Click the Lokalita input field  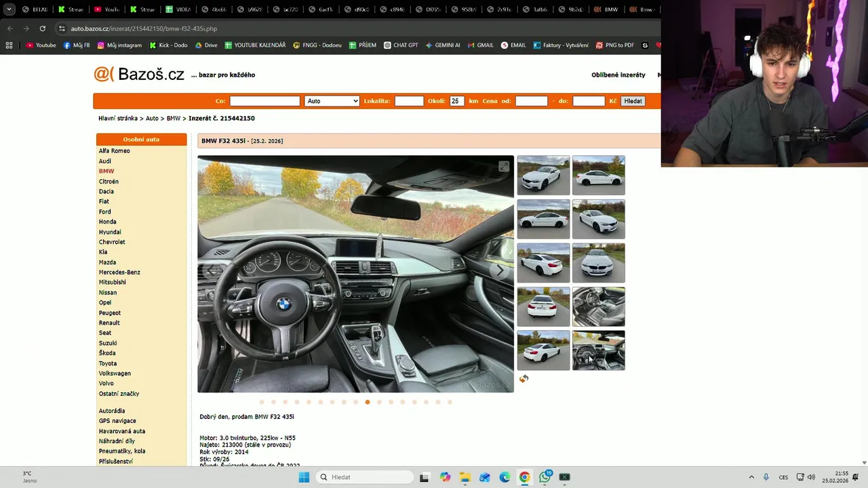409,101
